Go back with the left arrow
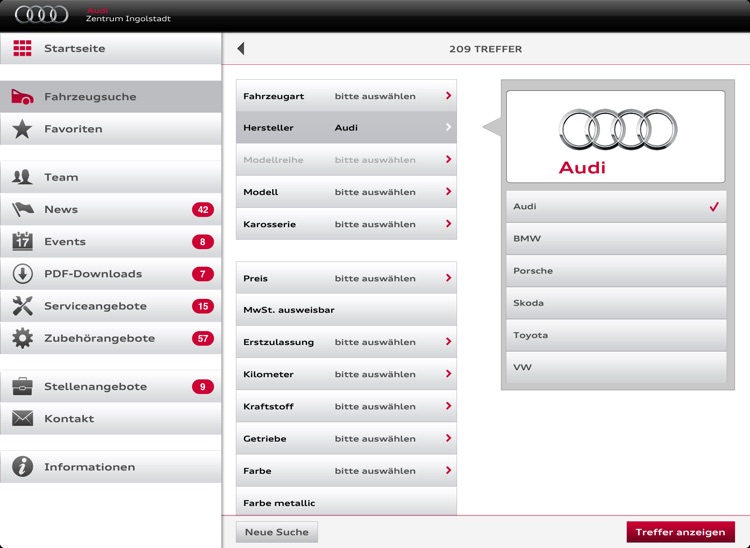The width and height of the screenshot is (750, 548). coord(241,49)
